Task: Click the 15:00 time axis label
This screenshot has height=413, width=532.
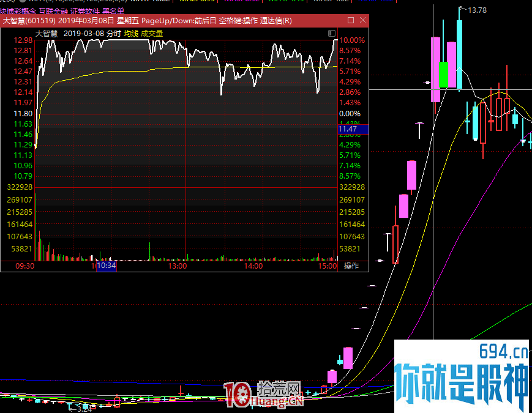Action: [x=328, y=266]
